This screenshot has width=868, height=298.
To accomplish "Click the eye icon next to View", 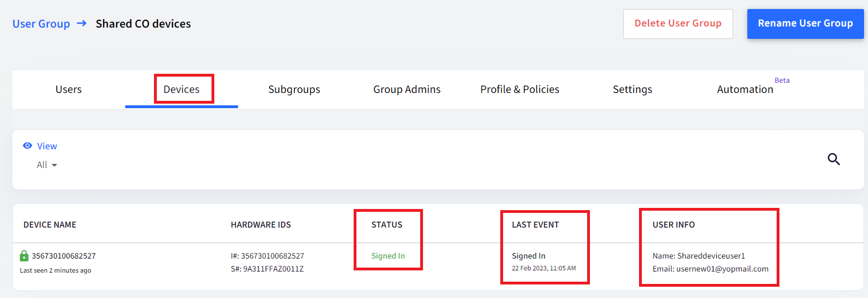I will [27, 146].
